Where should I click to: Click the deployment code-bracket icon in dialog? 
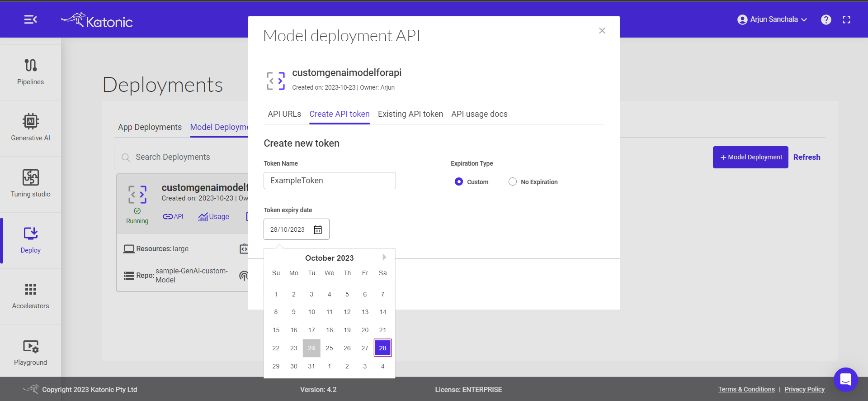276,81
